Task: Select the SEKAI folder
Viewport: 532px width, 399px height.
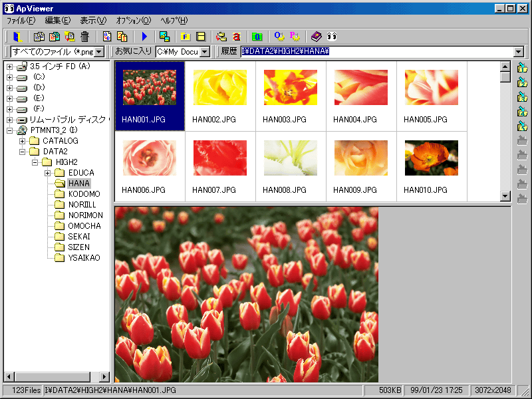Action: tap(79, 237)
